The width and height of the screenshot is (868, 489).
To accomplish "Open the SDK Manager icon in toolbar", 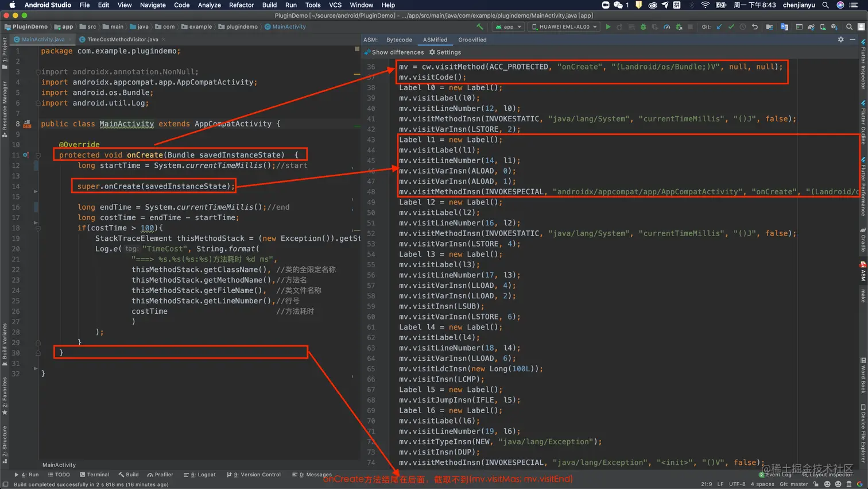I will pyautogui.click(x=835, y=26).
